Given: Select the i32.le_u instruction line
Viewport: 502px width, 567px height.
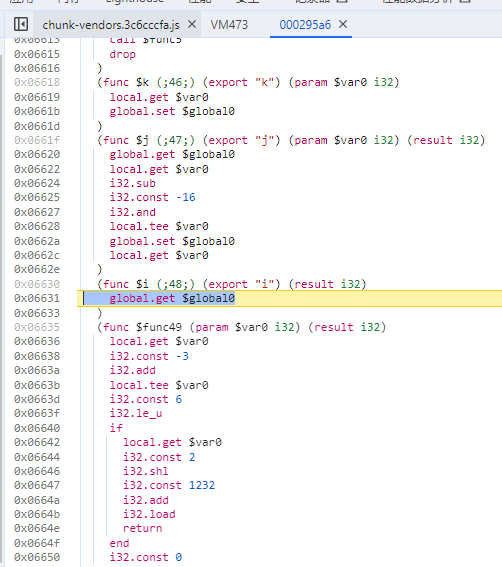Looking at the screenshot, I should pos(136,413).
